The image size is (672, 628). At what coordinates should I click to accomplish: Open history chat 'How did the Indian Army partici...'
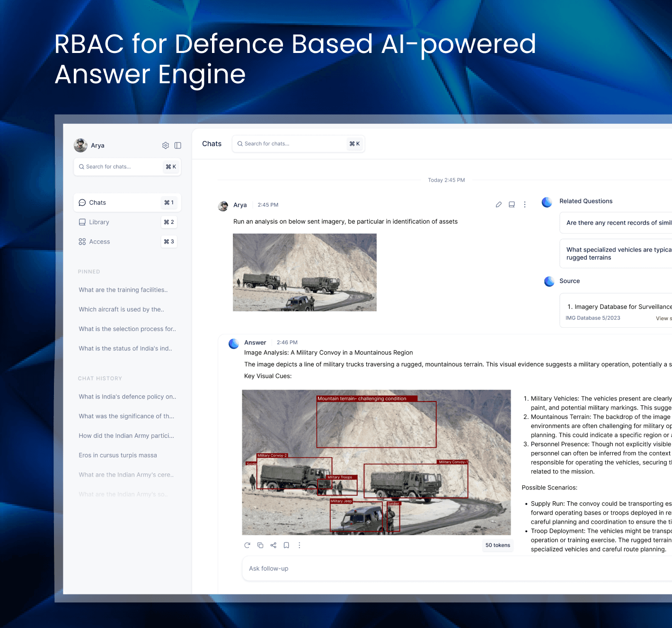126,436
